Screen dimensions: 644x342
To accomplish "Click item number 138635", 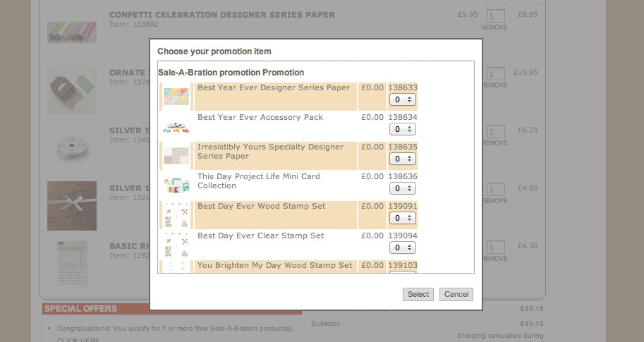I will pos(403,147).
